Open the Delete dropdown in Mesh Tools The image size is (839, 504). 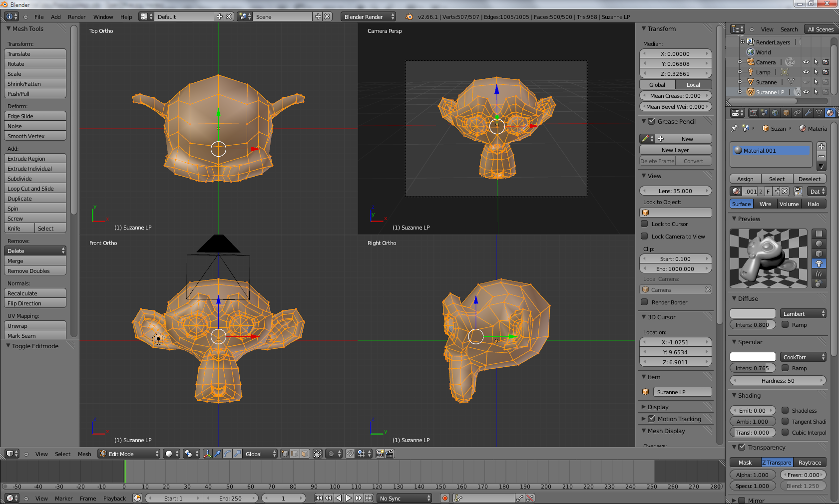coord(35,251)
